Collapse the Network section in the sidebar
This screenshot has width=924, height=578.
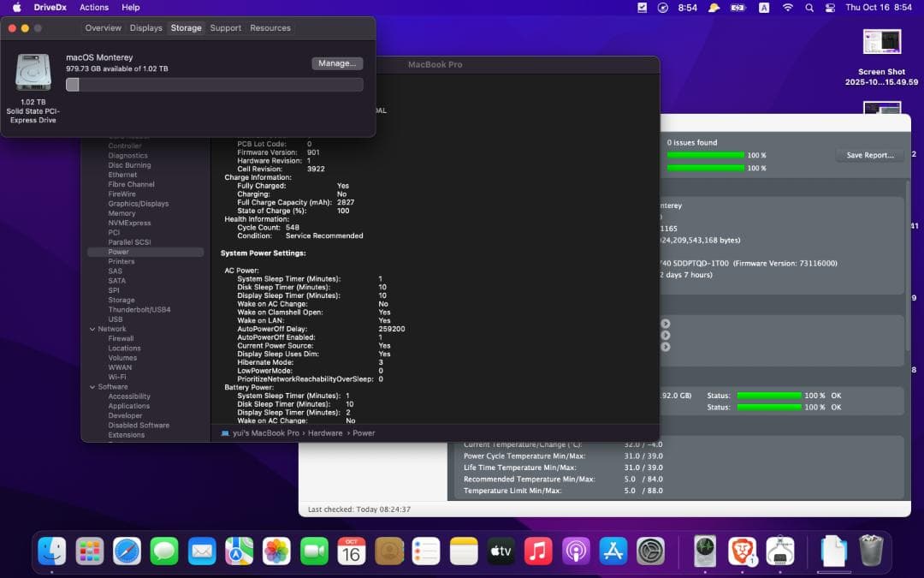92,328
